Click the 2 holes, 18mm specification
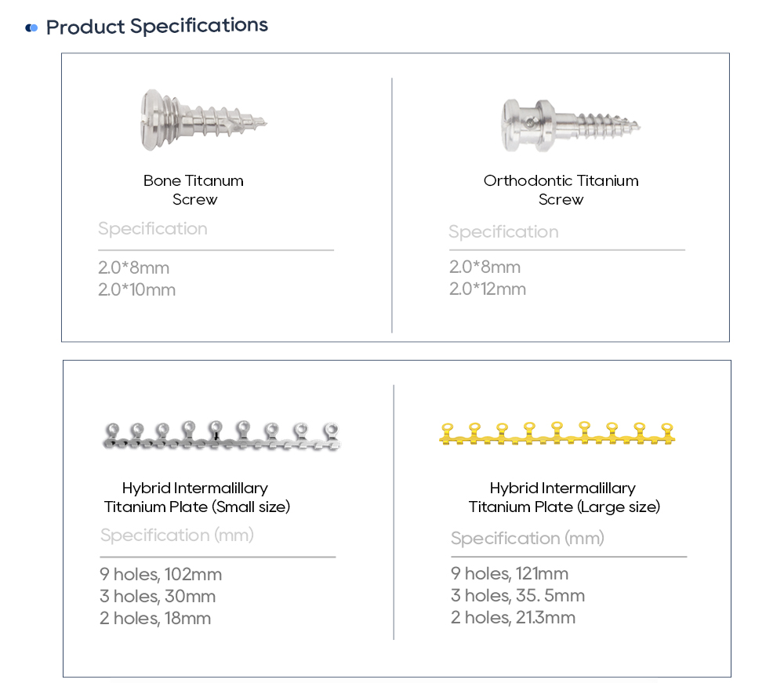784x683 pixels. click(155, 619)
